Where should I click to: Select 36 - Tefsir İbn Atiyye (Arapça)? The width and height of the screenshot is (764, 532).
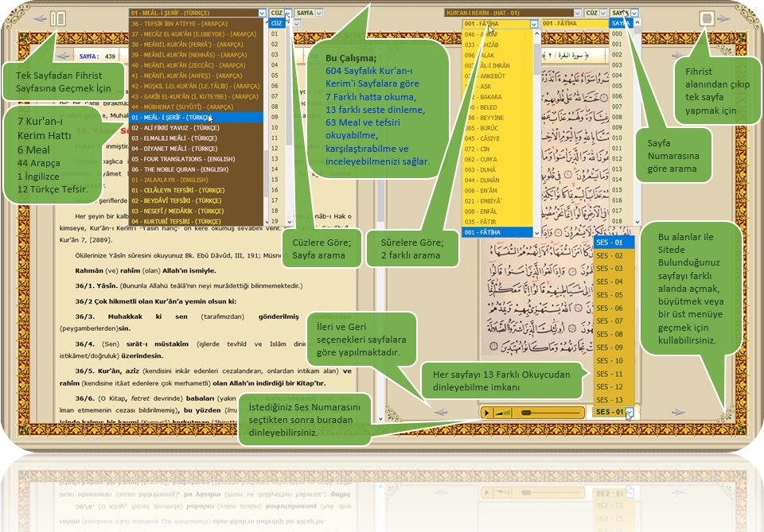point(196,24)
